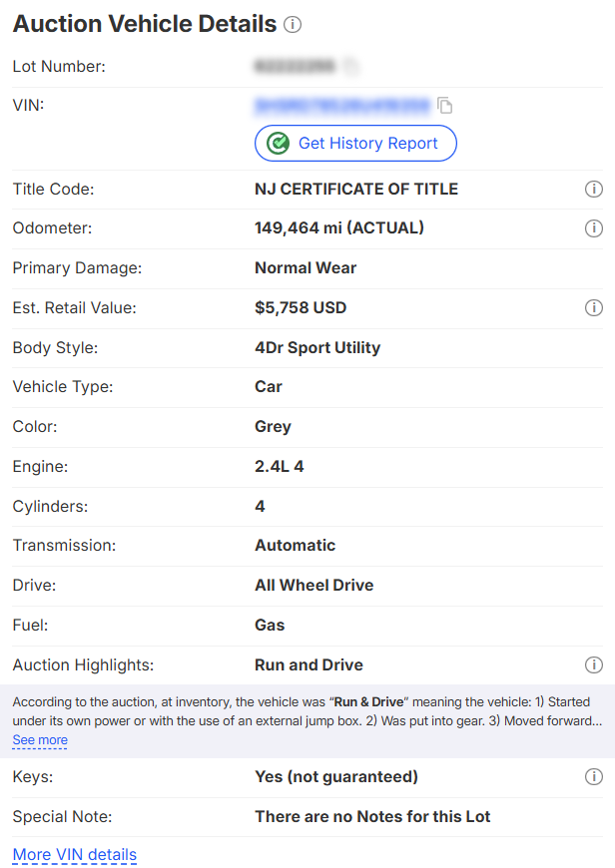
Task: Click the blurred VIN number link
Action: point(342,105)
